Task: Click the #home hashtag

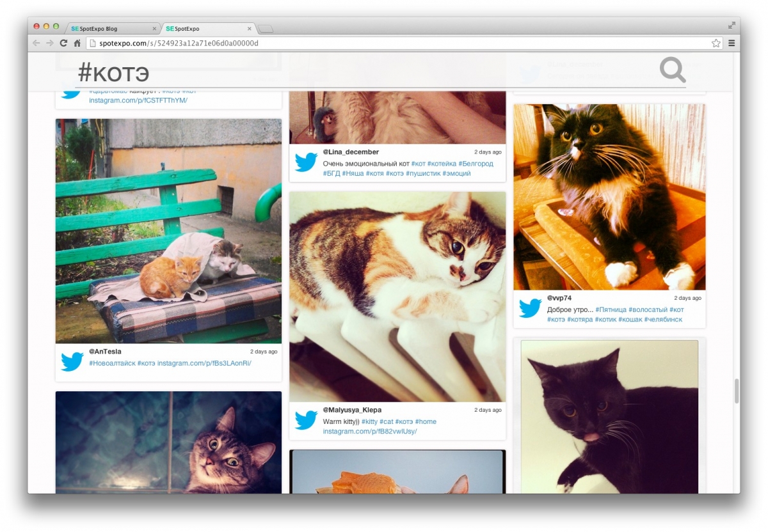Action: [x=426, y=422]
